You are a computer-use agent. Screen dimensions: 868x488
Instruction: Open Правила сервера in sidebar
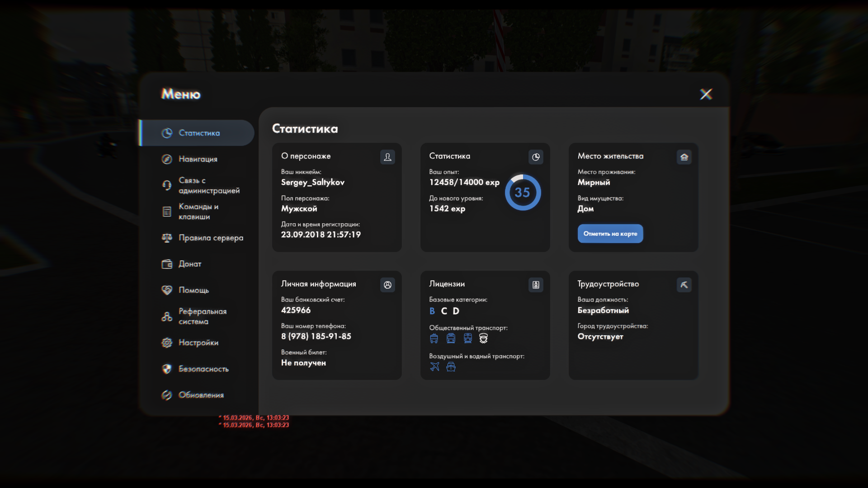210,238
